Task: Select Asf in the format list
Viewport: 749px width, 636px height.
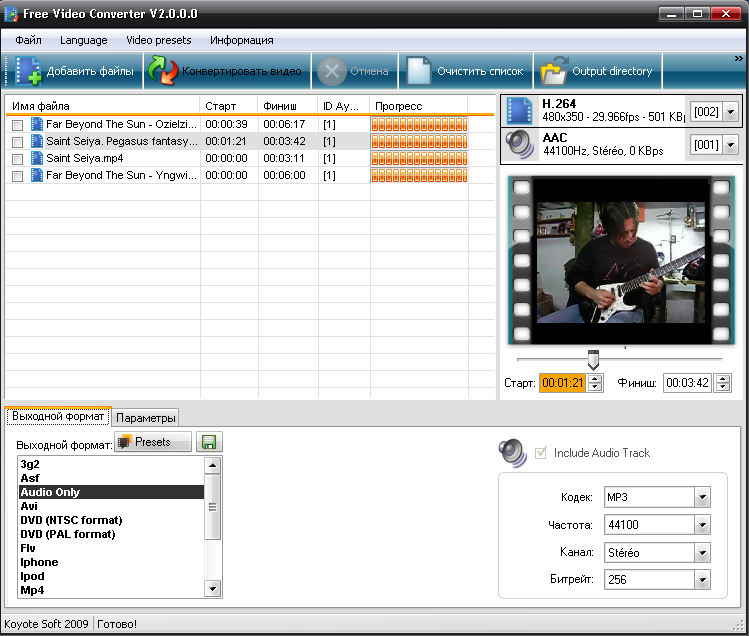Action: click(x=111, y=478)
